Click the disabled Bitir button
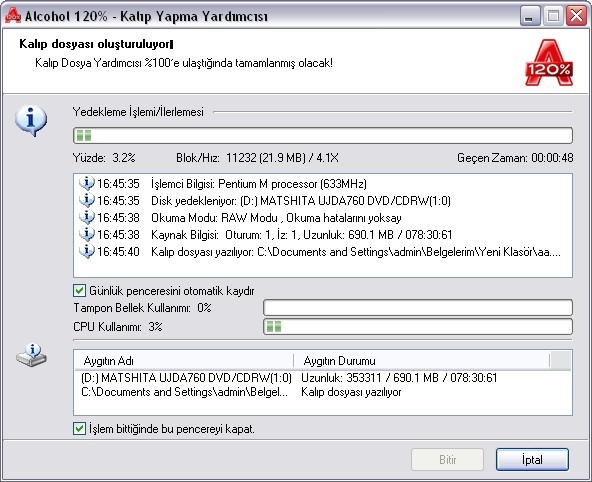 [447, 459]
